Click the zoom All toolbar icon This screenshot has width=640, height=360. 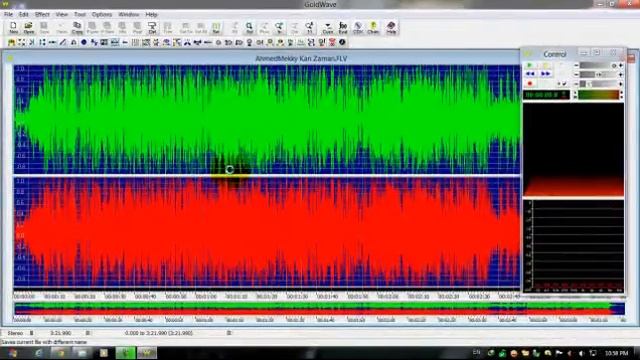coord(234,28)
